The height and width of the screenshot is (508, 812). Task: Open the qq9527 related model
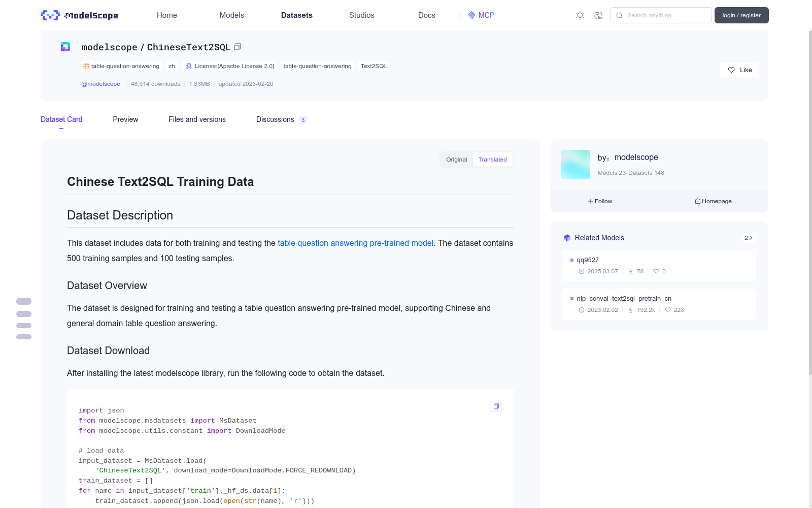(659, 266)
